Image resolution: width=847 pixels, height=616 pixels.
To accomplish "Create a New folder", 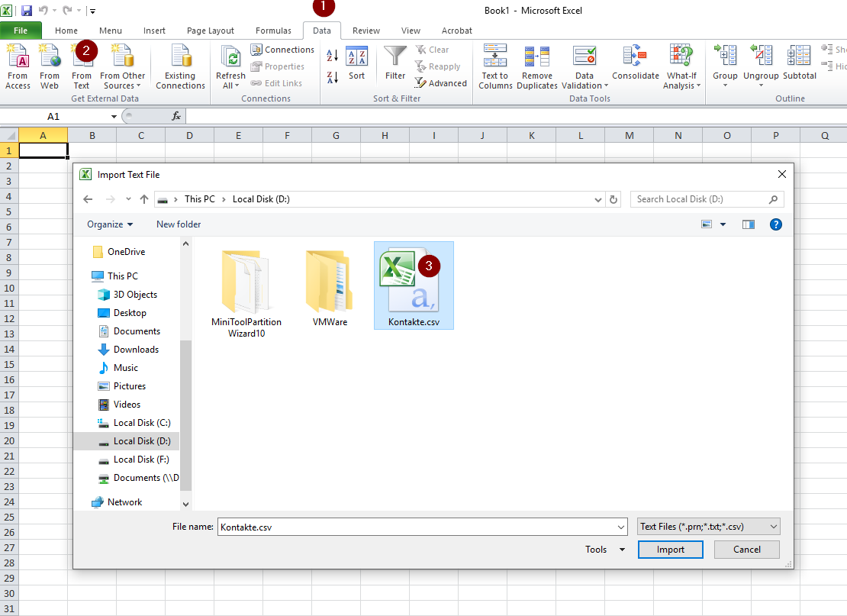I will tap(179, 224).
